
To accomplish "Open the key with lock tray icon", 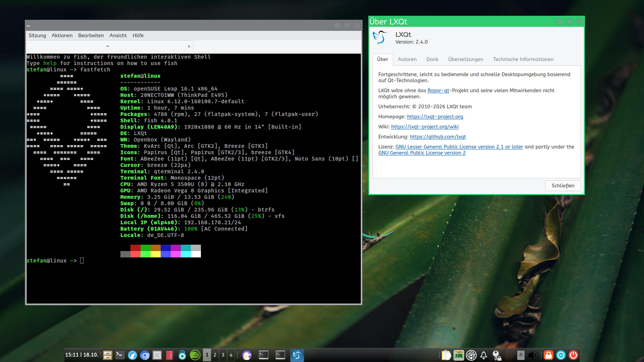I will 497,355.
